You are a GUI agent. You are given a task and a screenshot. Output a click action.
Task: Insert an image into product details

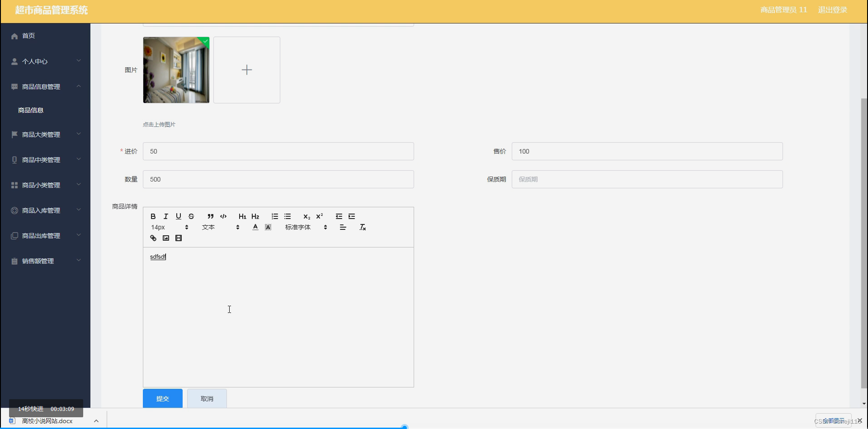166,238
